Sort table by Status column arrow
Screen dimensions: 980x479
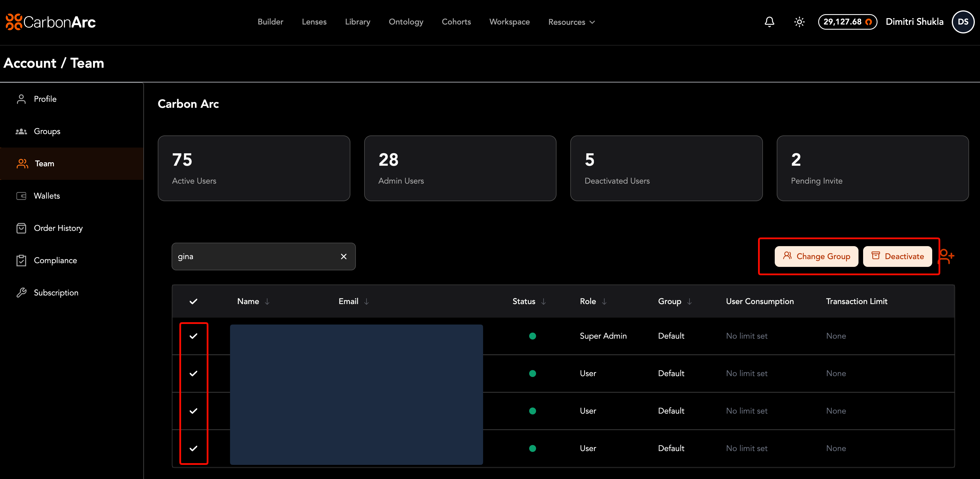click(543, 301)
